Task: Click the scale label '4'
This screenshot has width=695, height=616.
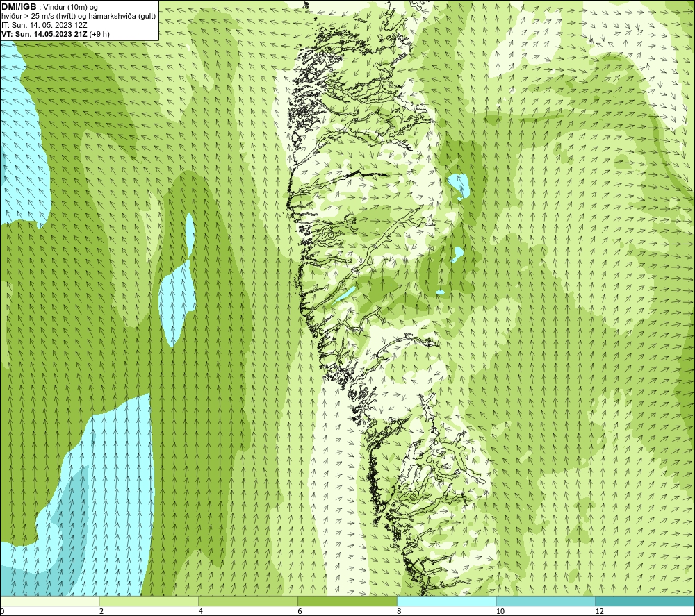Action: [x=201, y=612]
